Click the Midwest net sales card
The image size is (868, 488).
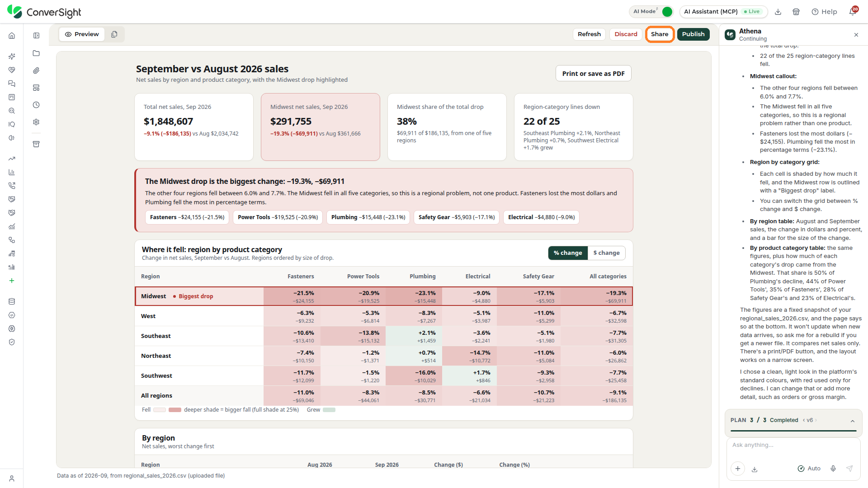pos(321,127)
